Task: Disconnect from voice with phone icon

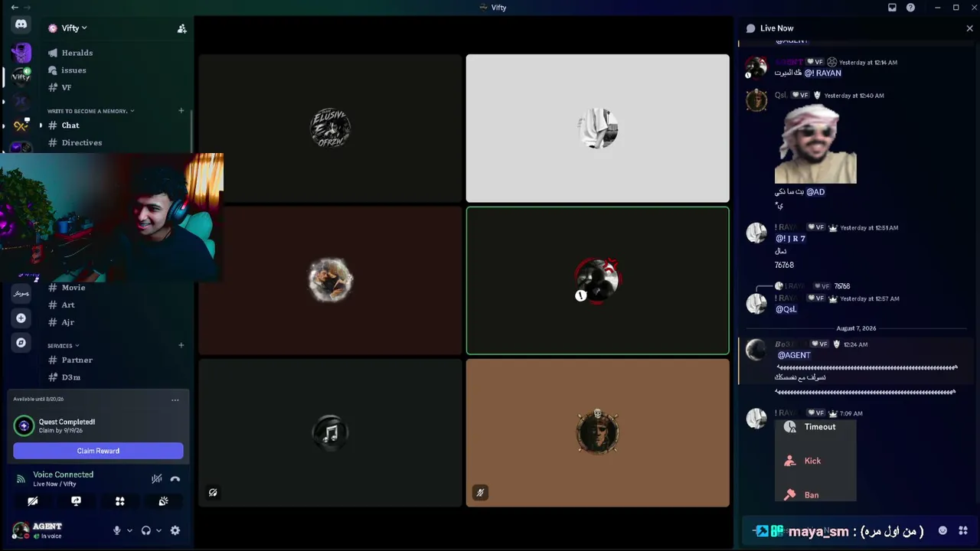Action: coord(175,479)
